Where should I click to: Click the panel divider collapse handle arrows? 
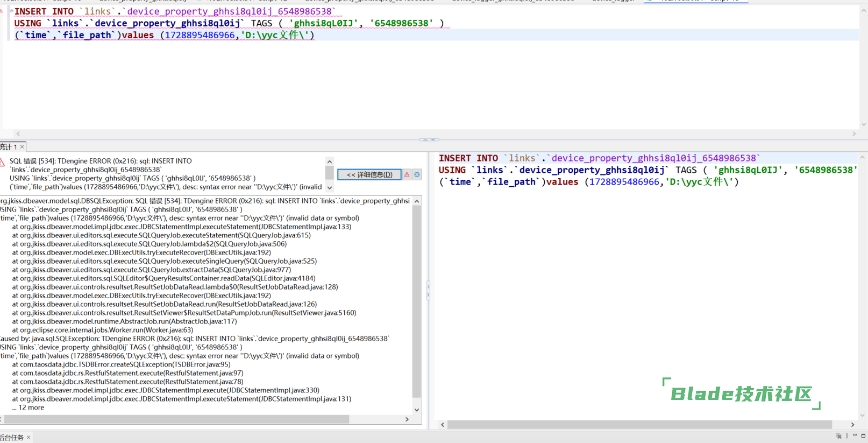tap(429, 139)
